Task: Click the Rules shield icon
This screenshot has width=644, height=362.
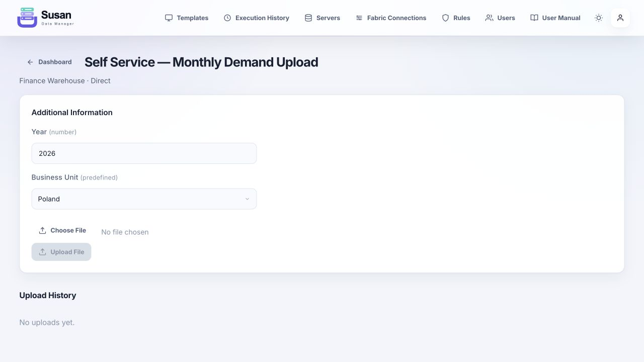Action: pos(445,18)
